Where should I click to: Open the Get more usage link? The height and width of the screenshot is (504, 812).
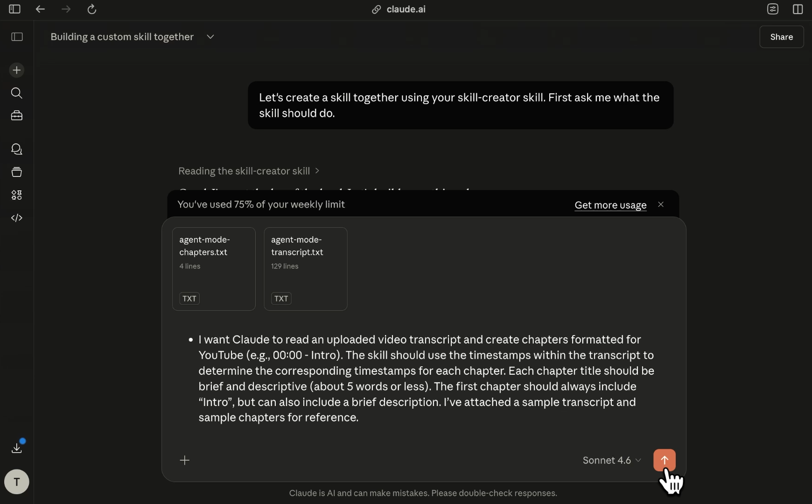tap(610, 205)
